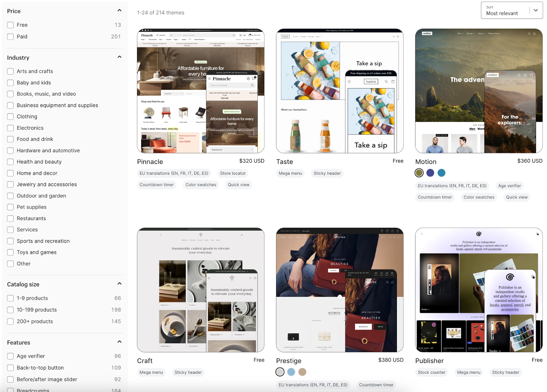547x392 pixels.
Task: Enable Hardware and automotive filter
Action: click(x=10, y=151)
